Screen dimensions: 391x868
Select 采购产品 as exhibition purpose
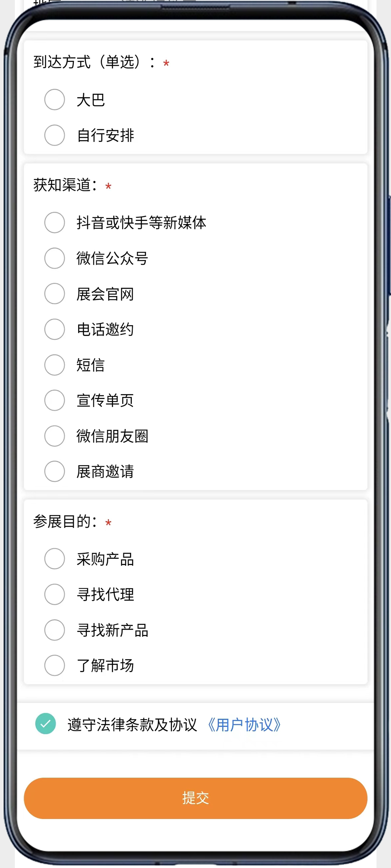tap(55, 559)
